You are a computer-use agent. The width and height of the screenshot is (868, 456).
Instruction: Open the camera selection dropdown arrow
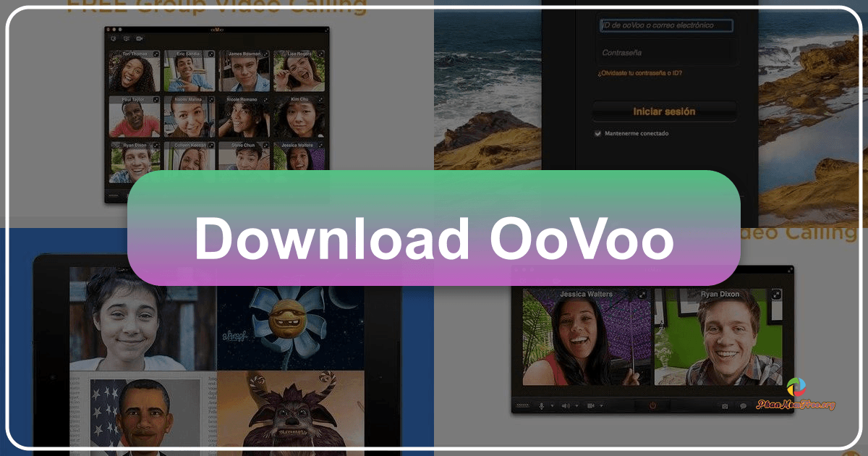point(602,405)
